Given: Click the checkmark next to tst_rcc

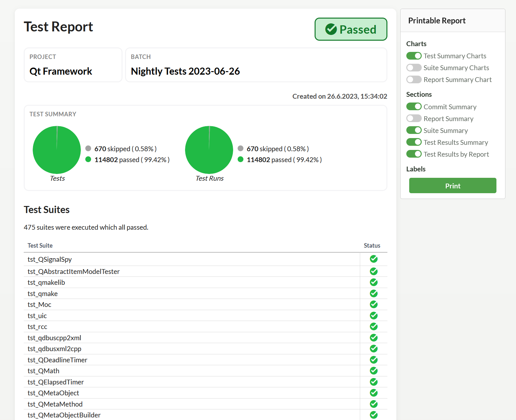Looking at the screenshot, I should point(373,326).
